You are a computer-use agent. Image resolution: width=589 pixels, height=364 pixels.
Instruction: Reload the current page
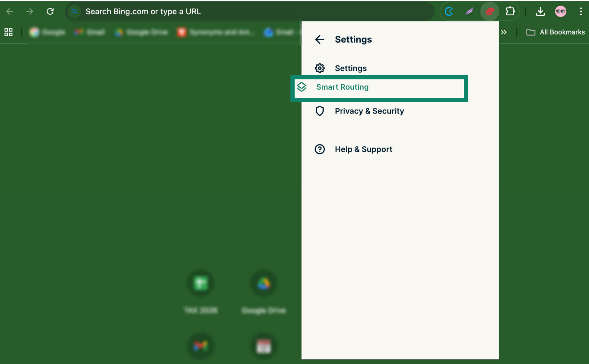[50, 11]
